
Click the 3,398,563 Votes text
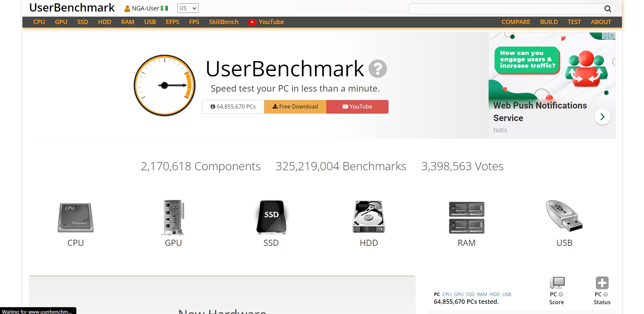point(462,166)
